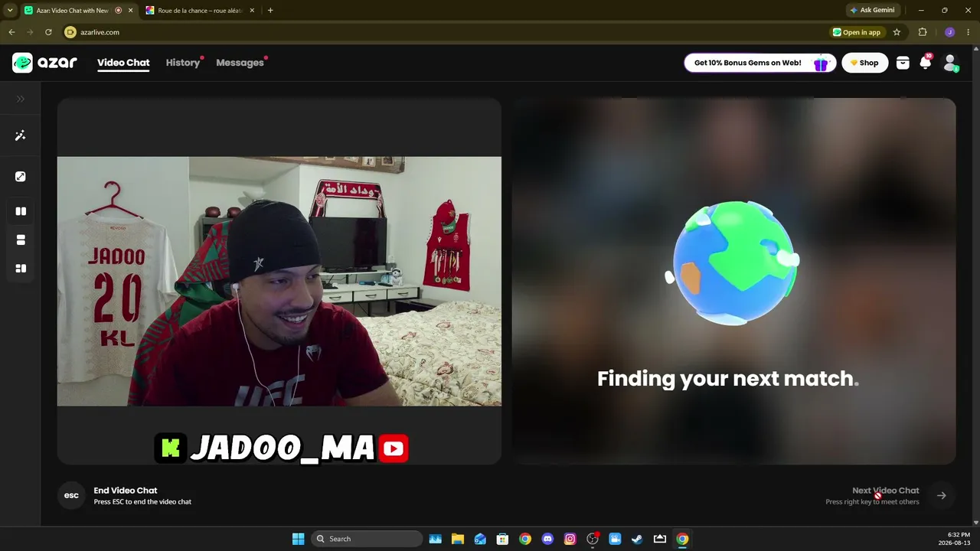Screen dimensions: 980x551
Task: Click the next match right arrow
Action: pos(942,496)
